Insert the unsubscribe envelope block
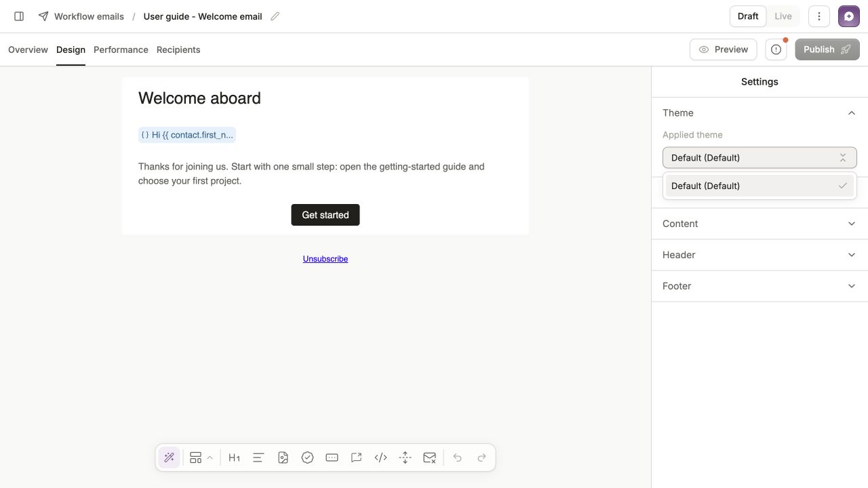The width and height of the screenshot is (868, 488). [429, 457]
